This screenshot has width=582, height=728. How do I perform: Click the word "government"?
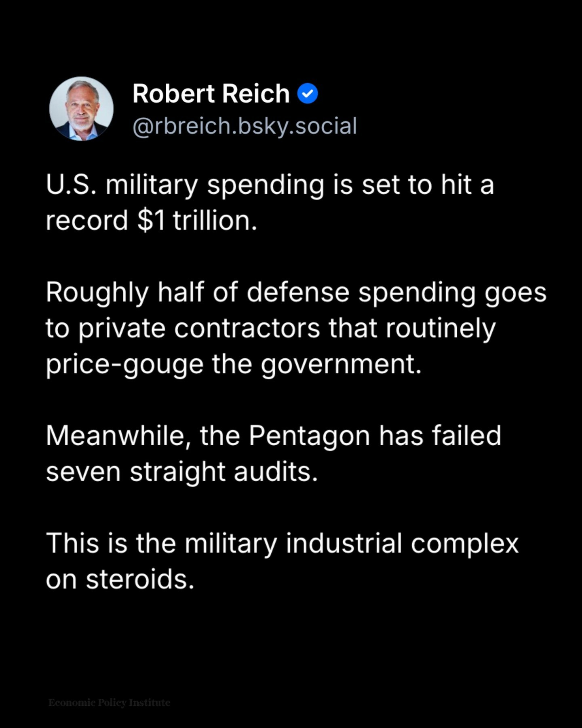(340, 364)
